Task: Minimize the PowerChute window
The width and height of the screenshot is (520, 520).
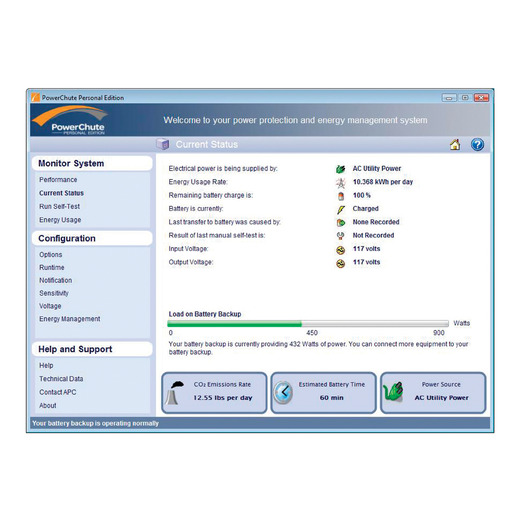Action: tap(449, 98)
